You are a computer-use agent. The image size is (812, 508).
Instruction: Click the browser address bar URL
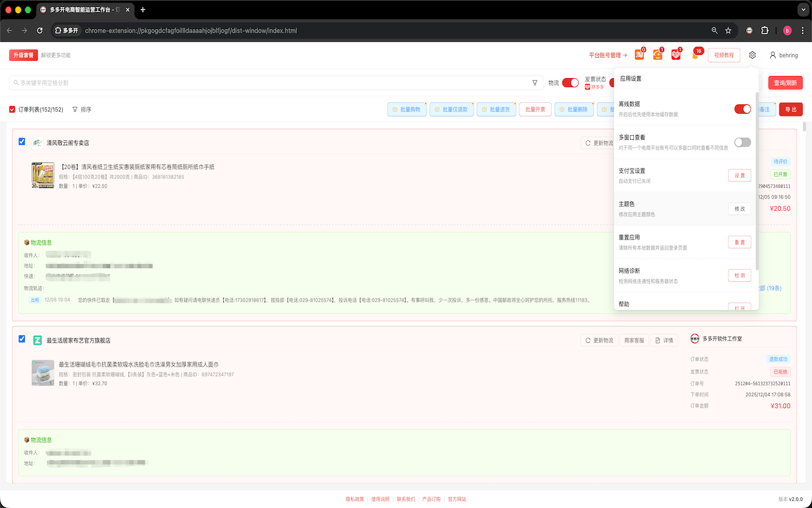tap(191, 30)
